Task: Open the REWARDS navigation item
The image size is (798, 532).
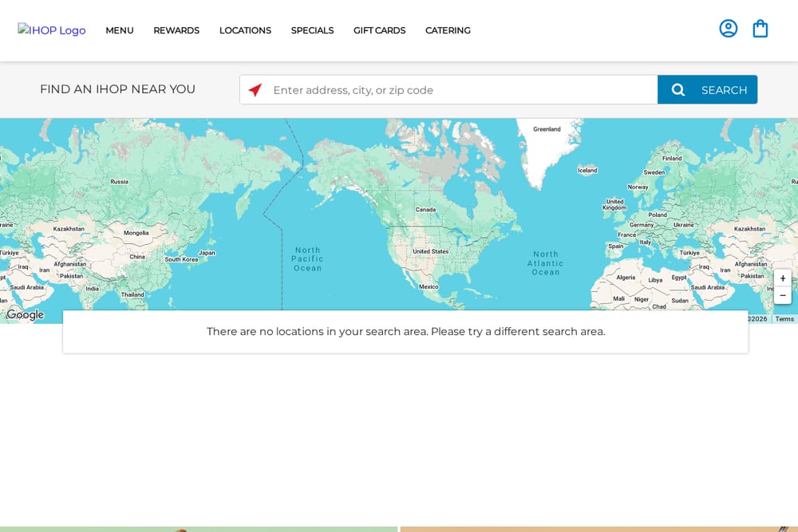Action: pos(176,30)
